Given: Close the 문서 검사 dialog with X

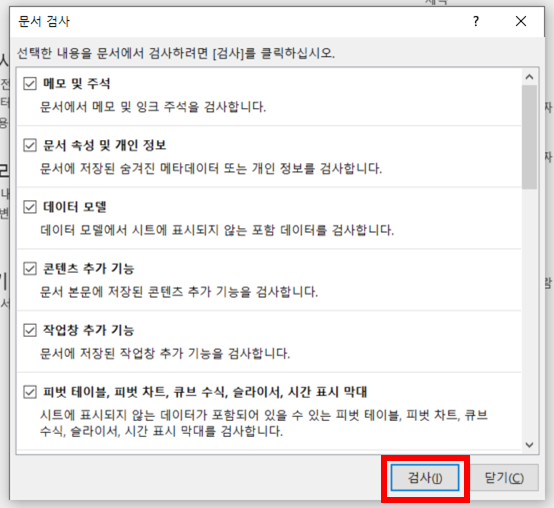Looking at the screenshot, I should coord(521,21).
